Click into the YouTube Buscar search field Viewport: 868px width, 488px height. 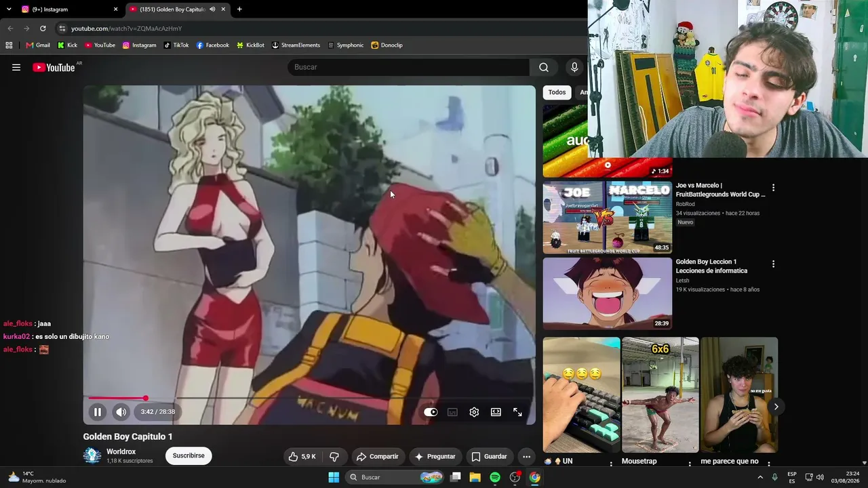[x=408, y=67]
